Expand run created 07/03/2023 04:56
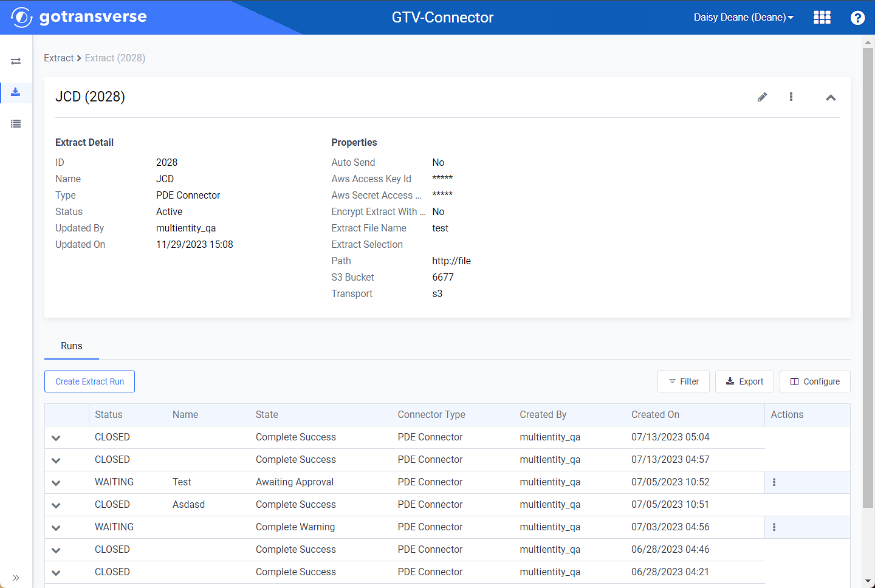The image size is (875, 588). (x=56, y=528)
